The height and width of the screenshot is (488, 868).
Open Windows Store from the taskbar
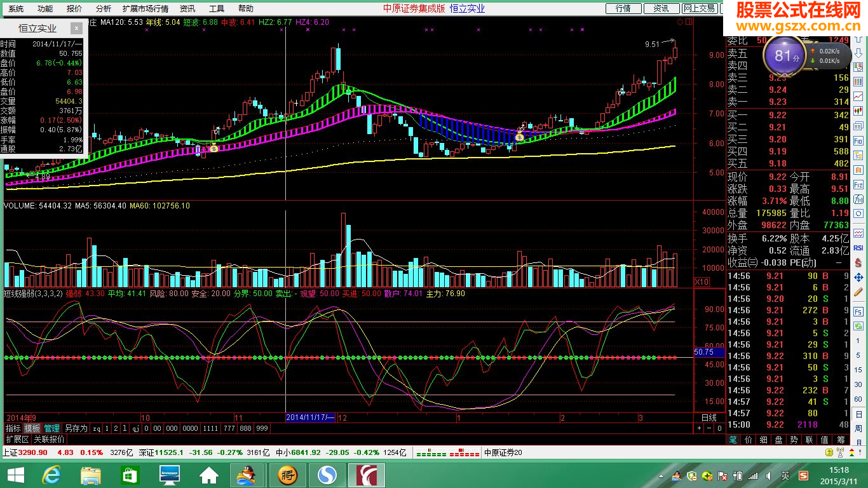point(130,474)
